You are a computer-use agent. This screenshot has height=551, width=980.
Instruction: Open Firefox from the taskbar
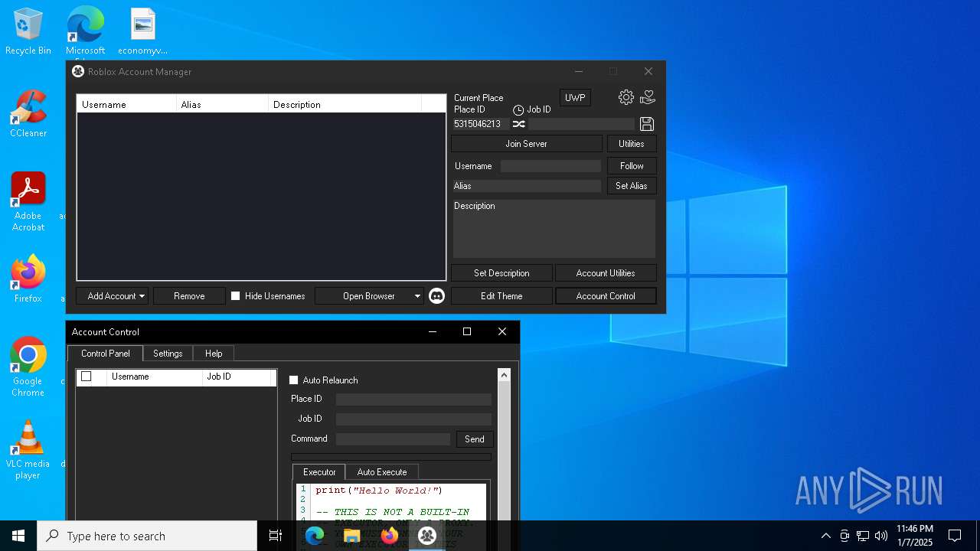pos(390,536)
